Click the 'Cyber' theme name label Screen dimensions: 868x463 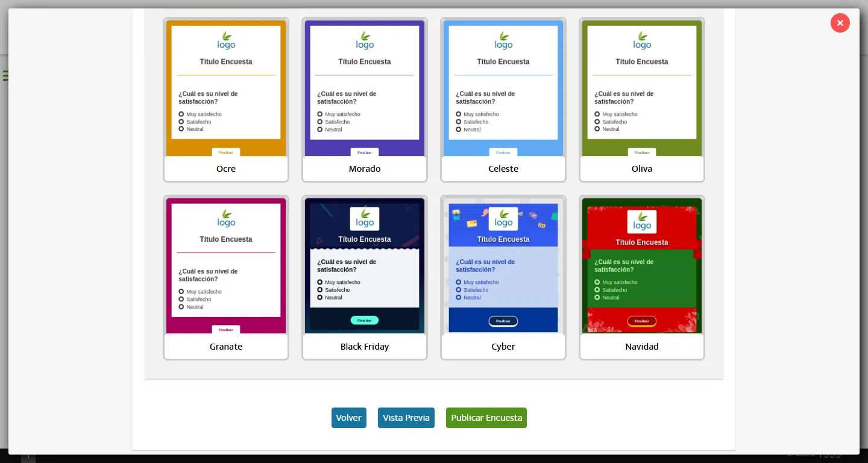(503, 347)
